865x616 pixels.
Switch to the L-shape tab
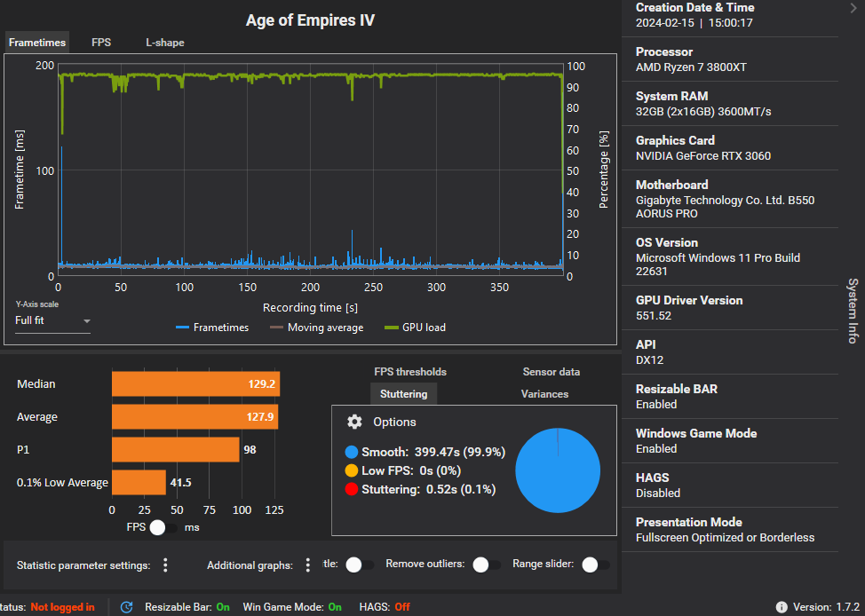click(165, 43)
